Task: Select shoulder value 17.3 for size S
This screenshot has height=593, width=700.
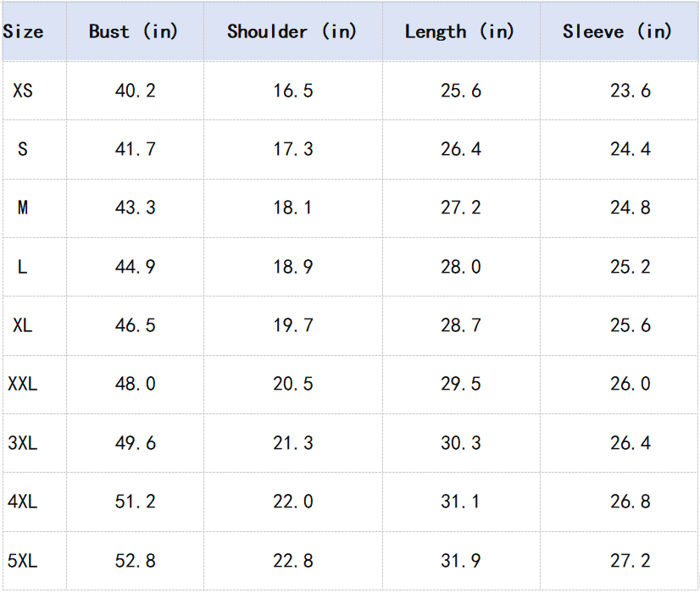Action: (293, 149)
